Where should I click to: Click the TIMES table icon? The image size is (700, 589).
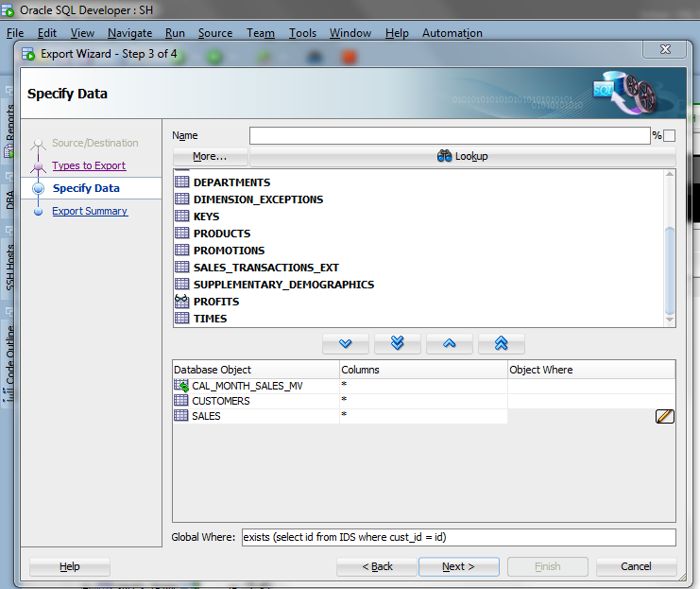[181, 318]
